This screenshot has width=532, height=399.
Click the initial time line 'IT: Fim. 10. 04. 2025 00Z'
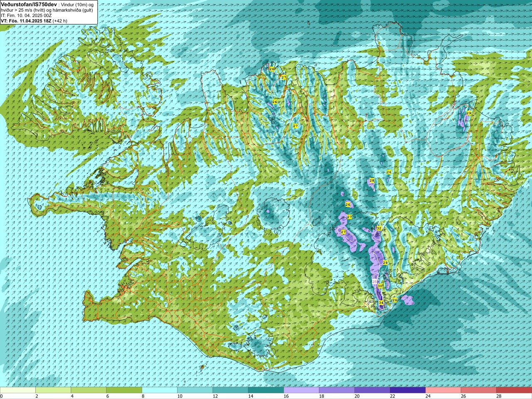[26, 15]
